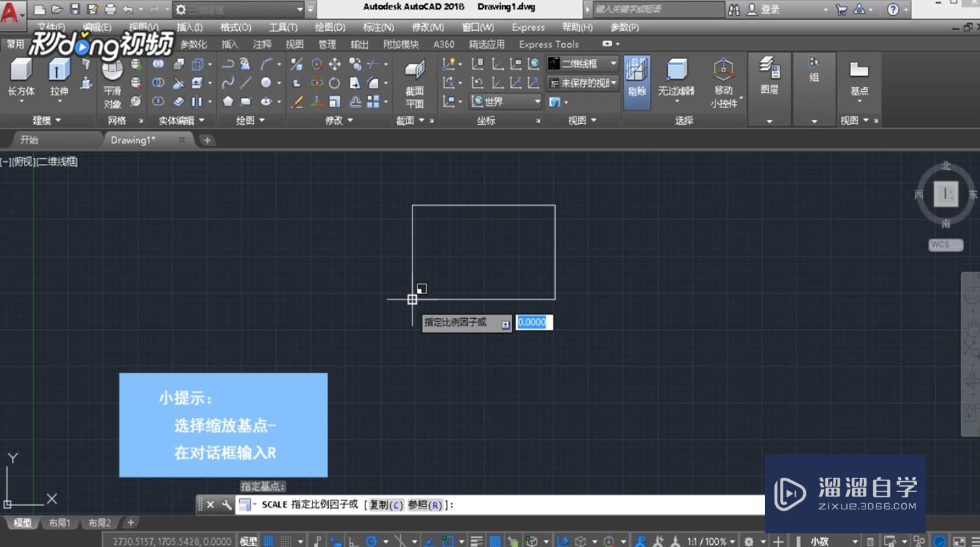
Task: Toggle 模型 model space button in status bar
Action: coord(248,541)
